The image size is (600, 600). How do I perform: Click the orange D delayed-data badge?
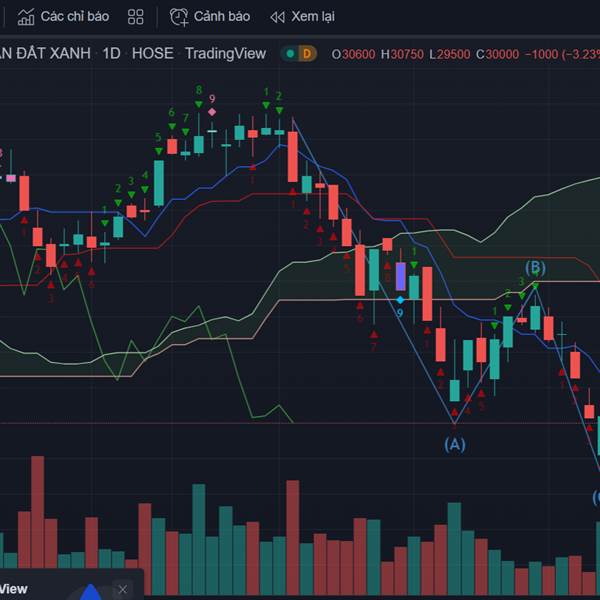(307, 54)
